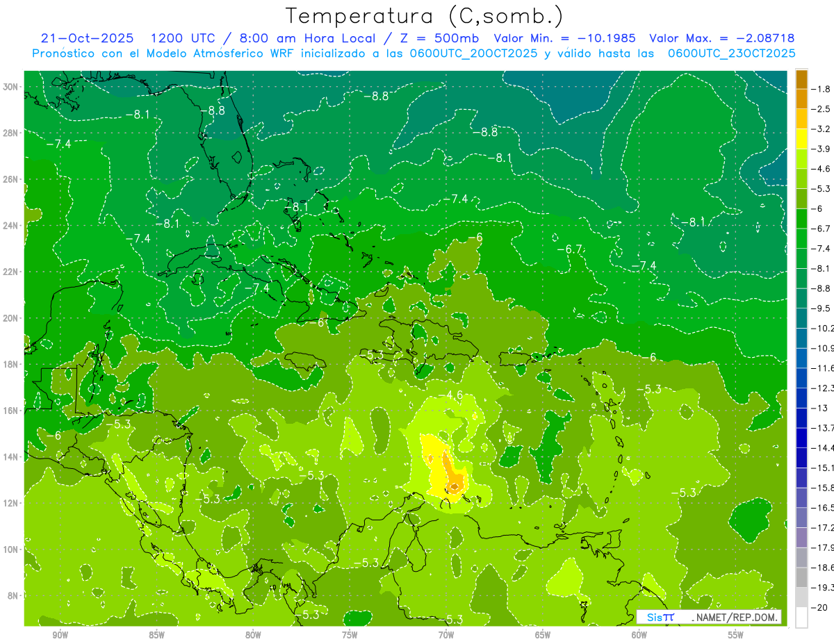Click the '10N' latitude axis label
This screenshot has width=834, height=644.
[x=12, y=550]
